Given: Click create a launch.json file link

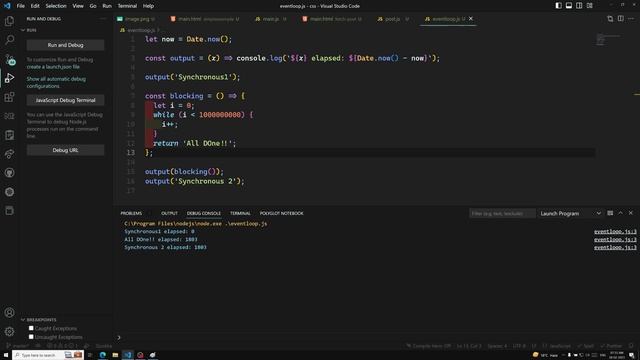Looking at the screenshot, I should [x=53, y=67].
